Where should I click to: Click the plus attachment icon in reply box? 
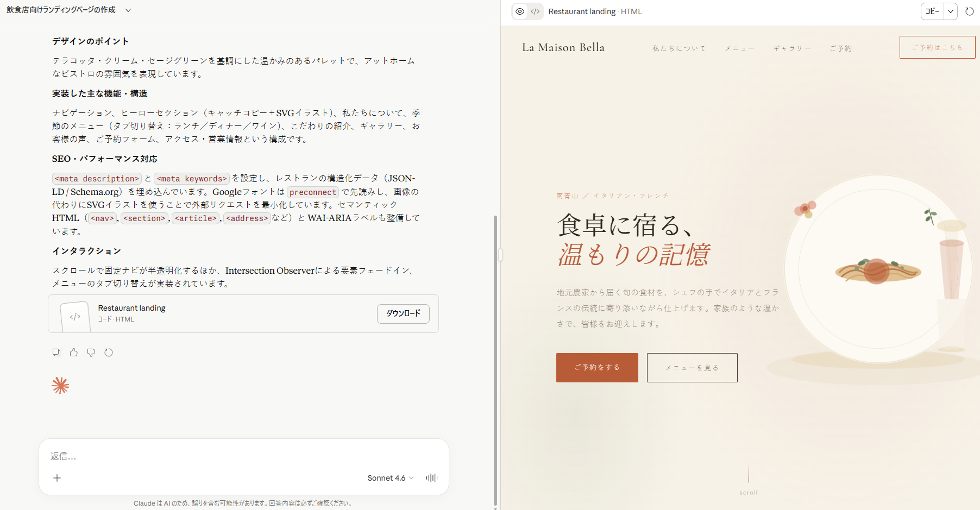click(x=57, y=478)
